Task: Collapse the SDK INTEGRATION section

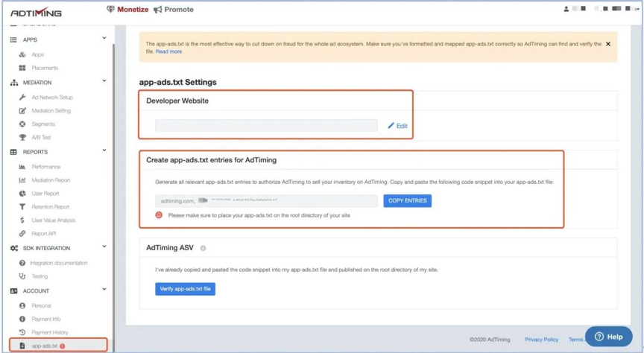Action: point(104,247)
